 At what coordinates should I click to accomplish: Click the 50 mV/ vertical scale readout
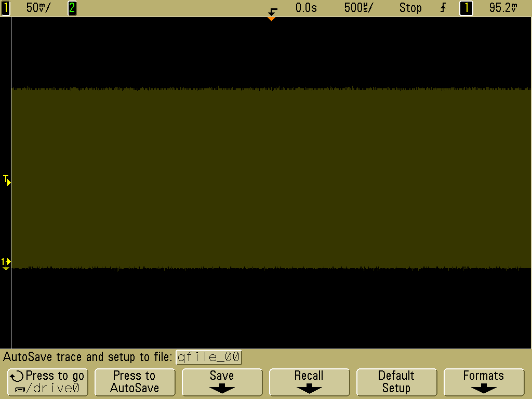(38, 8)
